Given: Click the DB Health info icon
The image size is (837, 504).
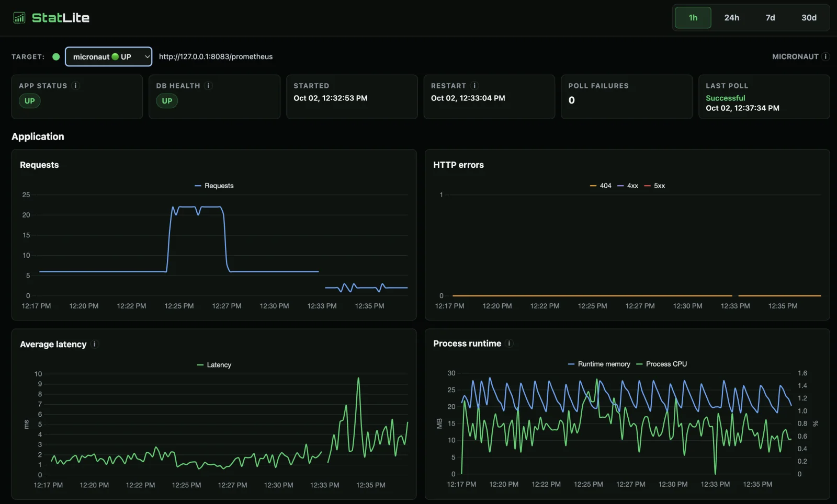Looking at the screenshot, I should [208, 86].
